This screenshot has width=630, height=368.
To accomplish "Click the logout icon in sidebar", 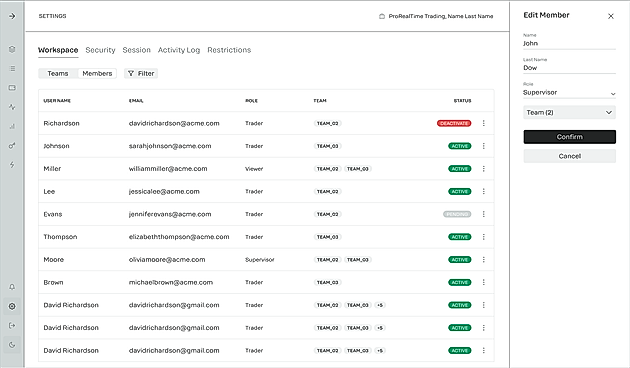I will click(12, 325).
